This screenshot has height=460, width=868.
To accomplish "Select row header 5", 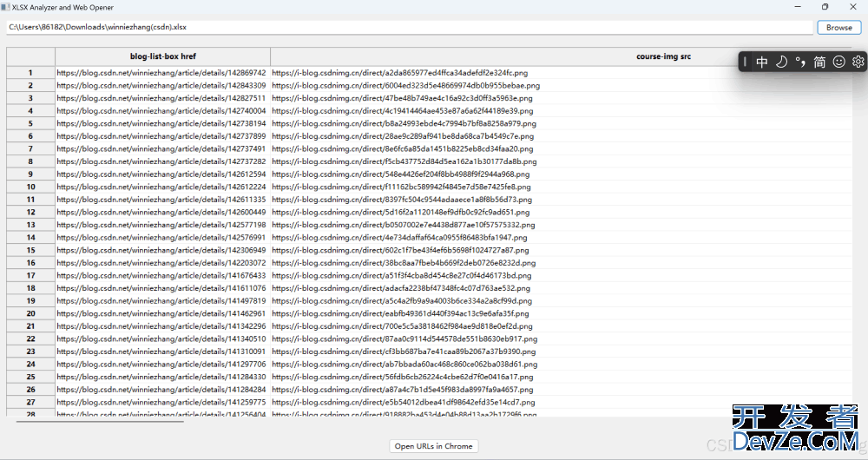I will (x=30, y=123).
